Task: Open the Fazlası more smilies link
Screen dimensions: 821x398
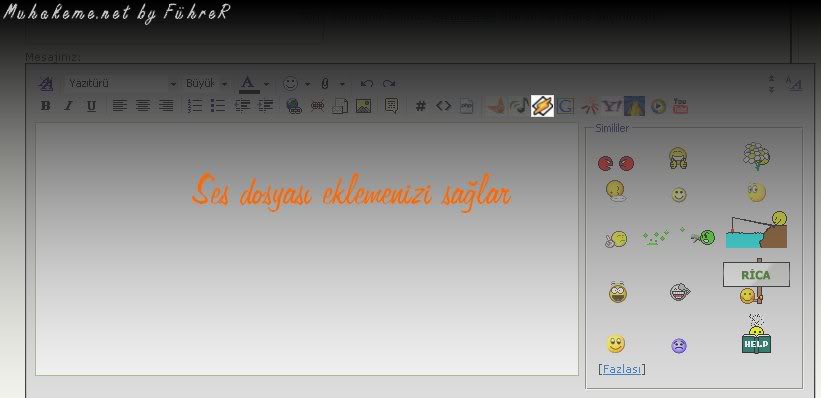Action: coord(622,369)
